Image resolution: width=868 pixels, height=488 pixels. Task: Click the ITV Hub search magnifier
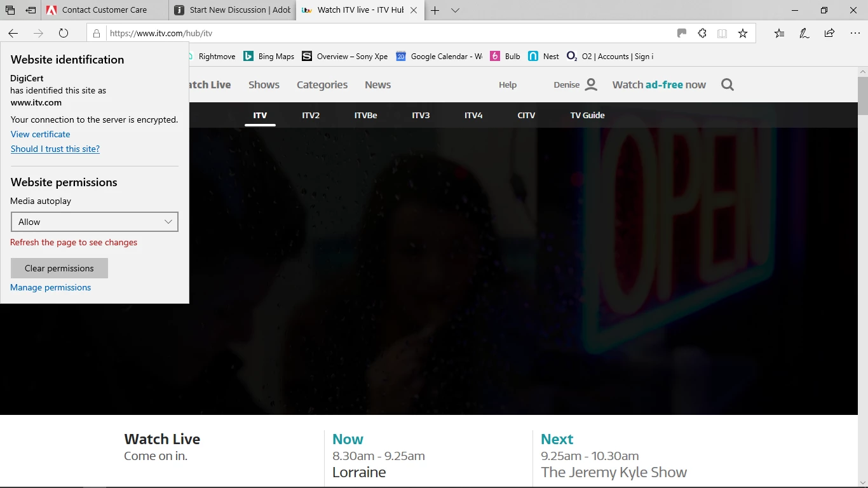(x=728, y=85)
